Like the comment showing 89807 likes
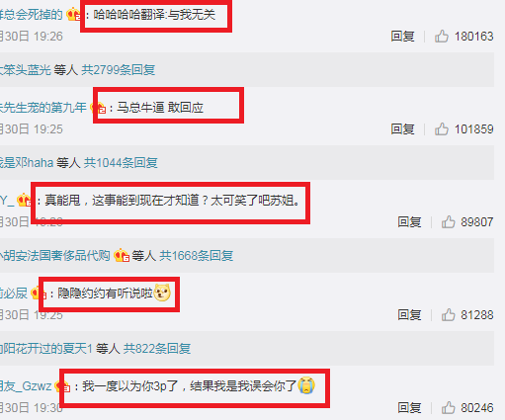505x420 pixels. (x=448, y=221)
